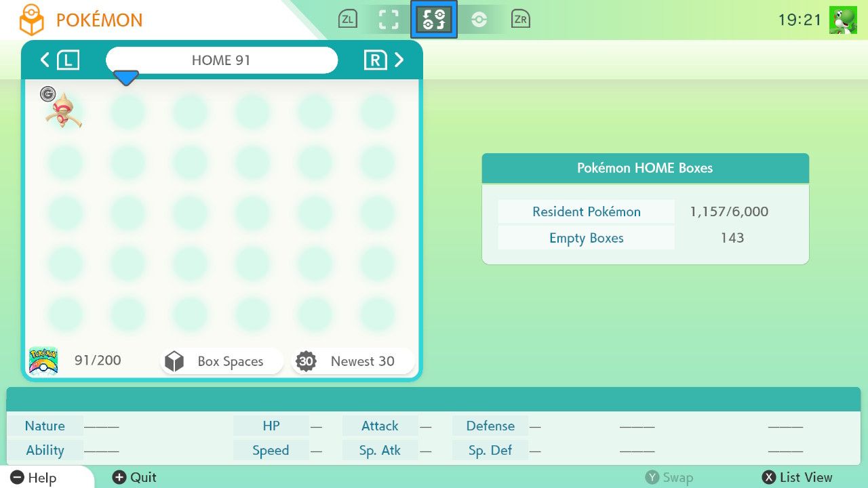Click the L button box indicator
The image size is (868, 488).
click(68, 60)
